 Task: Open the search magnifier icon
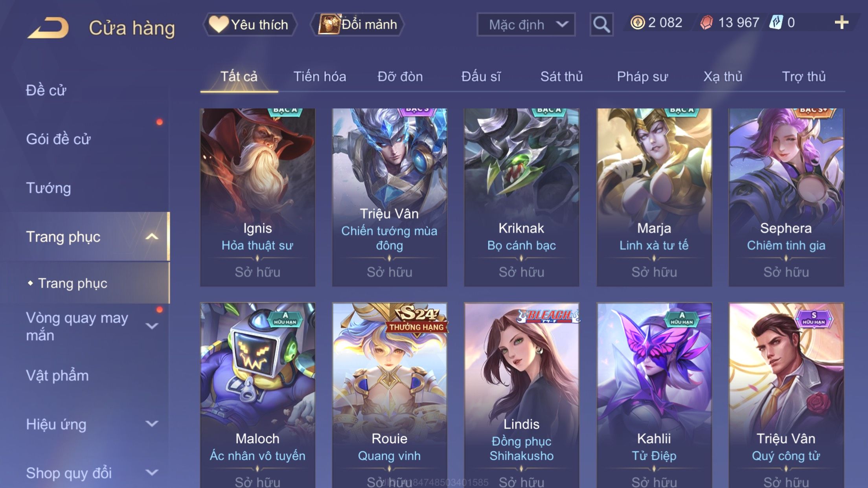601,25
